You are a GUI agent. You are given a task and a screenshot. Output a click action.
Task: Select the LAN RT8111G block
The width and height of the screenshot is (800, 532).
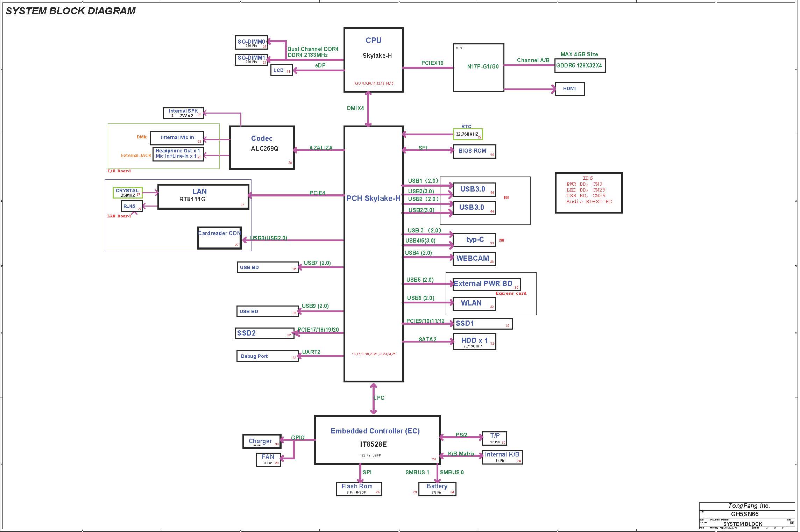203,197
